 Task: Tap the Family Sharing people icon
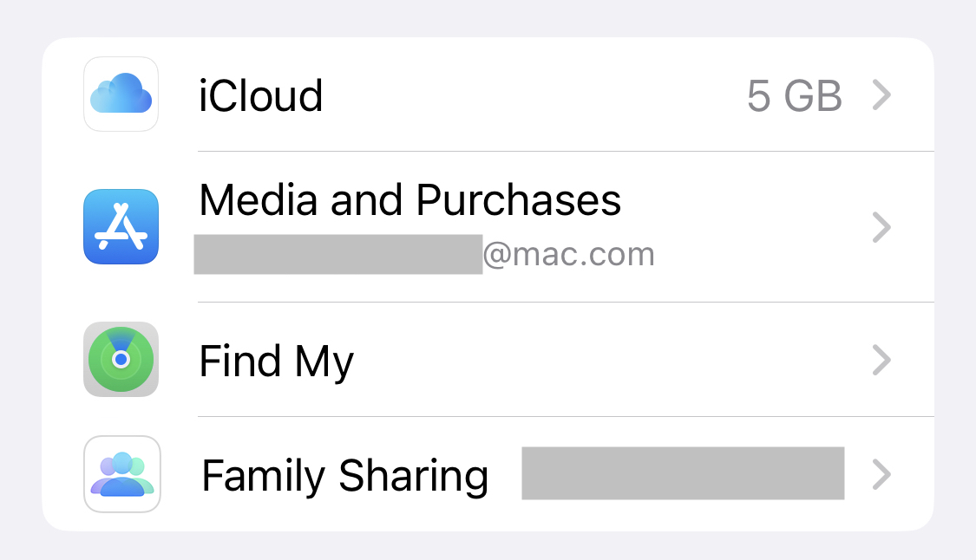coord(122,474)
